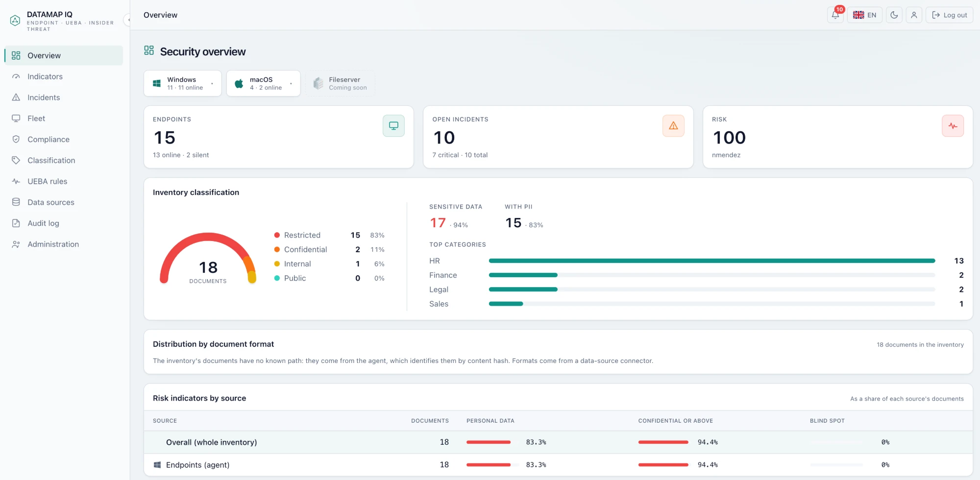Viewport: 980px width, 480px height.
Task: Click the 18 documents gauge chart
Action: click(x=208, y=258)
